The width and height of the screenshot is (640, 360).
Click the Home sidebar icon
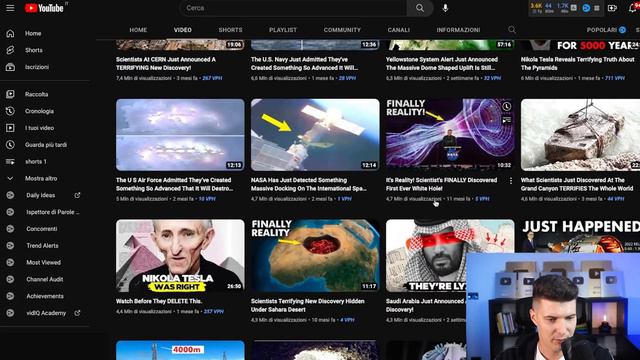[10, 33]
